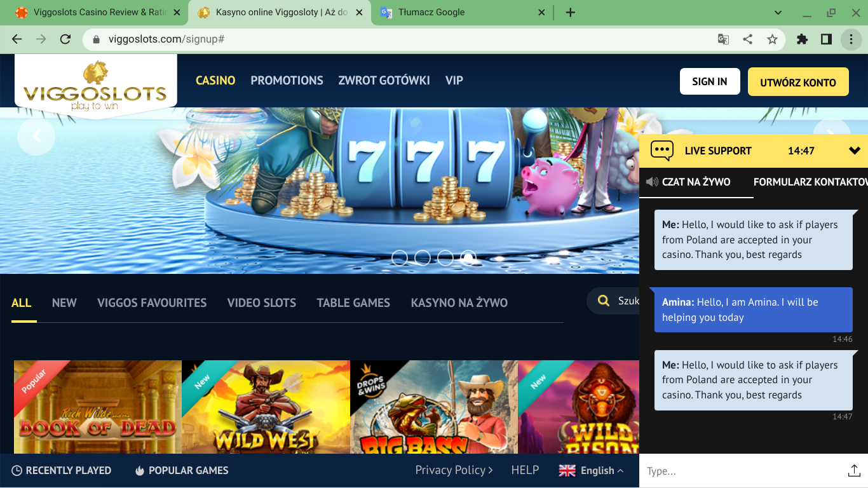
Task: Open the browser extensions puzzle icon
Action: (802, 39)
